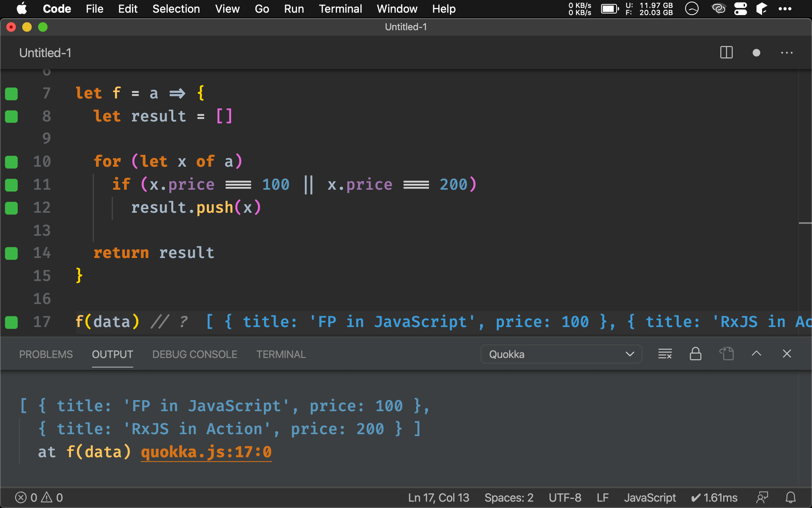Click line number 16 in gutter
Screen dimensions: 812x508
(42, 299)
